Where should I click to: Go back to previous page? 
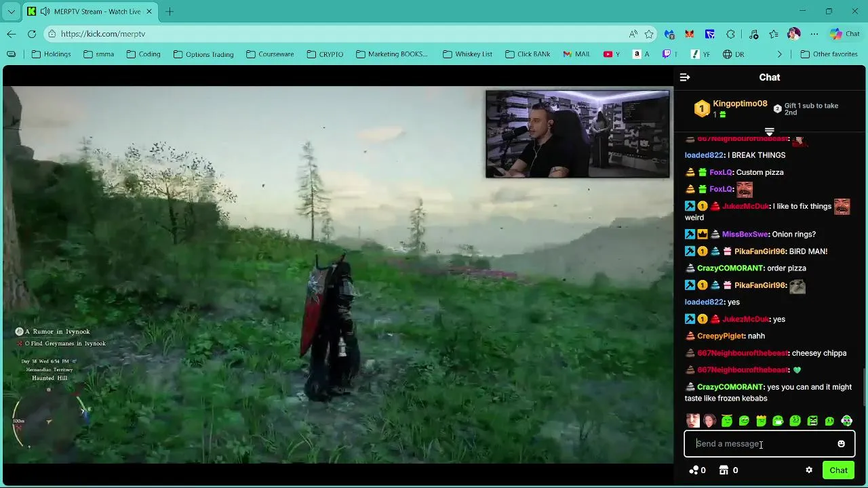click(x=12, y=34)
